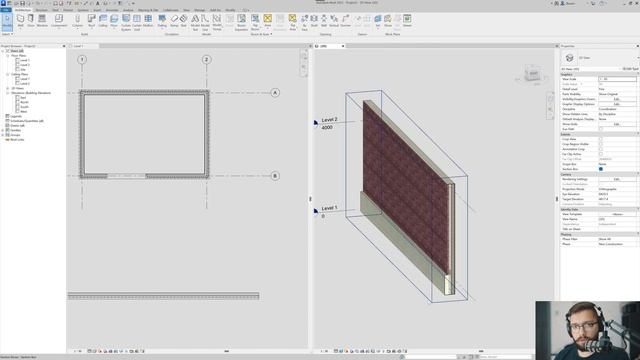The image size is (640, 360).
Task: Click the View Template None button
Action: (x=617, y=214)
